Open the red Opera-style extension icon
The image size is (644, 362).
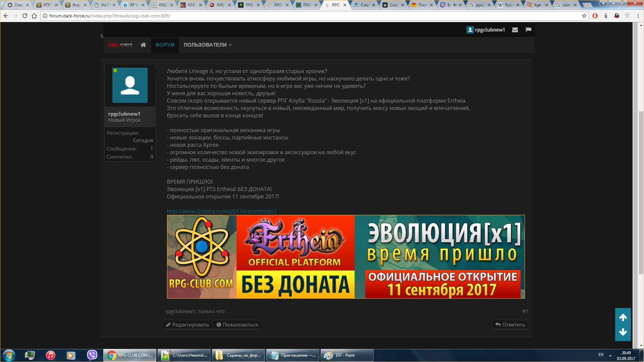coord(595,16)
